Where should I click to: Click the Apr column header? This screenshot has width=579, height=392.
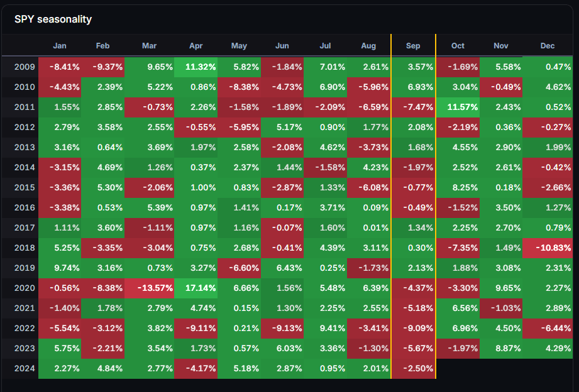[196, 46]
